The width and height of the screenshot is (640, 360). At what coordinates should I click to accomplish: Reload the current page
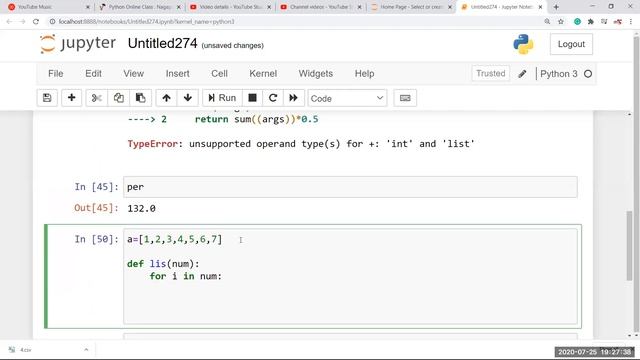pyautogui.click(x=36, y=22)
